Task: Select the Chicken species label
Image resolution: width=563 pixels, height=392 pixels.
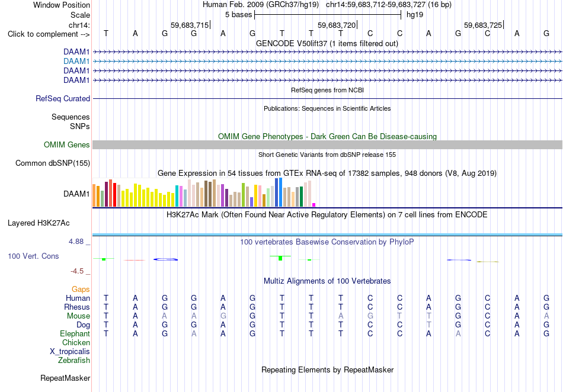Action: click(76, 342)
